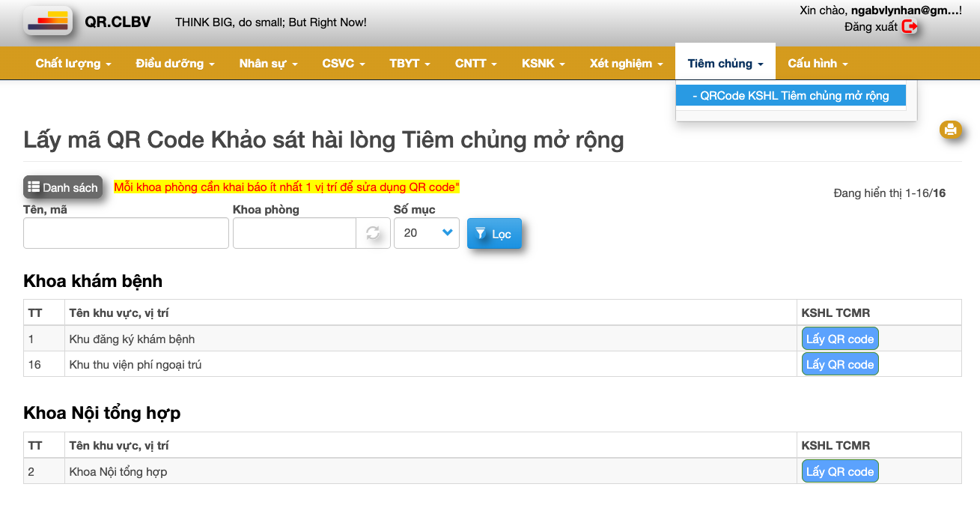Open the TBYT navigation menu
The image size is (980, 505).
click(x=410, y=64)
